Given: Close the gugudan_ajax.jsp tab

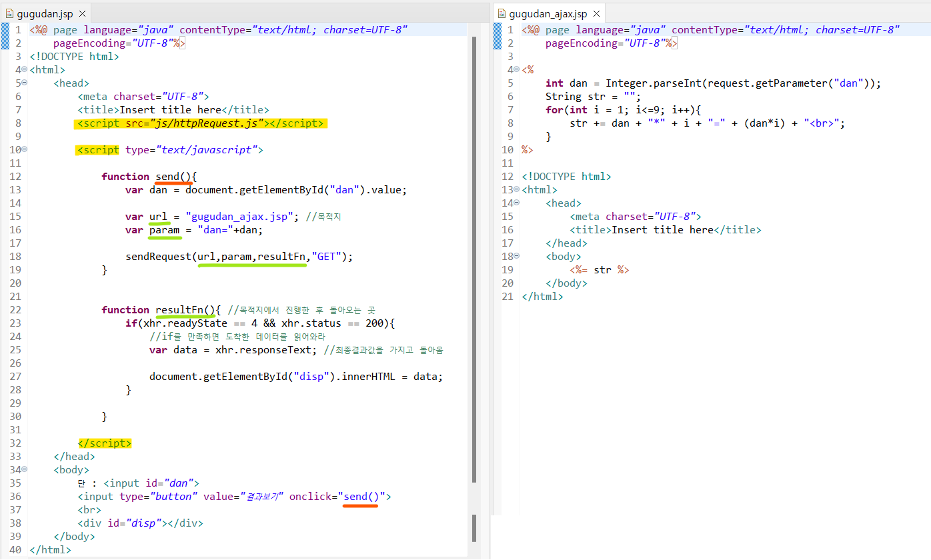Looking at the screenshot, I should (596, 13).
